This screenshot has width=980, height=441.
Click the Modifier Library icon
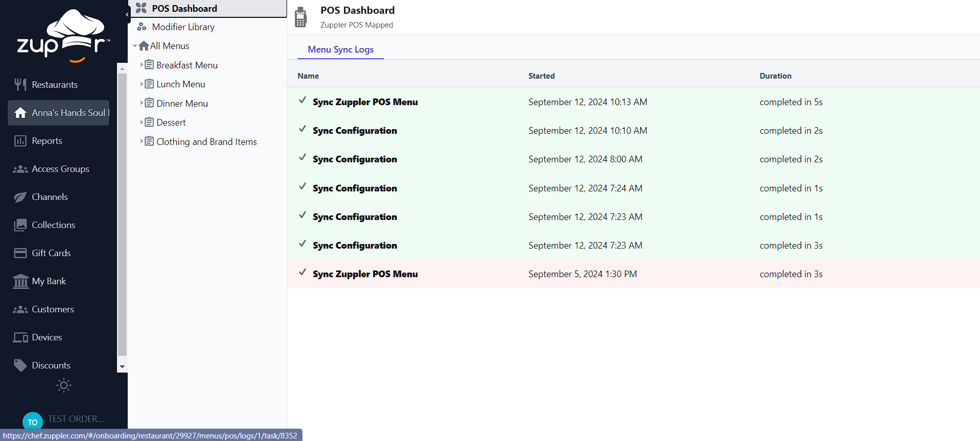pyautogui.click(x=142, y=27)
